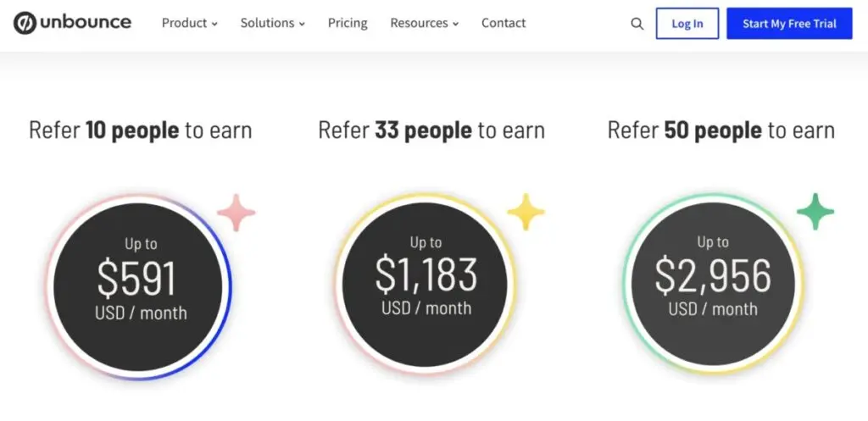Click the Log In button
This screenshot has height=421, width=868.
(687, 24)
